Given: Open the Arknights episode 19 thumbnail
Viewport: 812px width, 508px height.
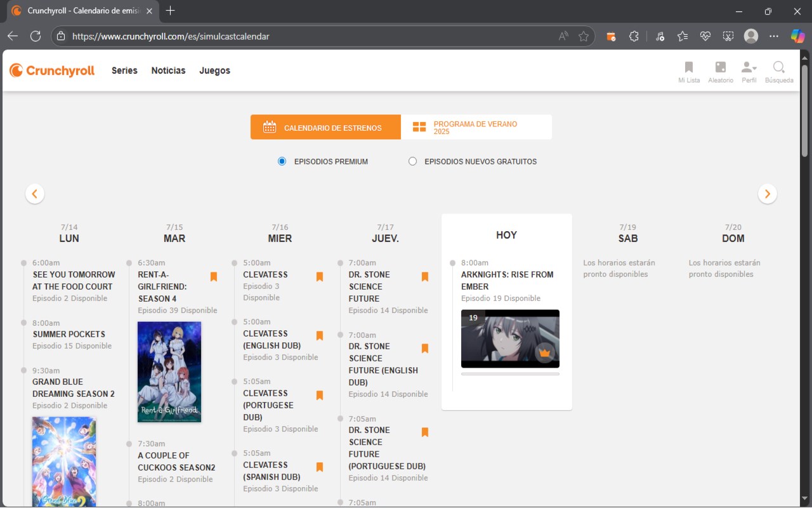Looking at the screenshot, I should 510,338.
